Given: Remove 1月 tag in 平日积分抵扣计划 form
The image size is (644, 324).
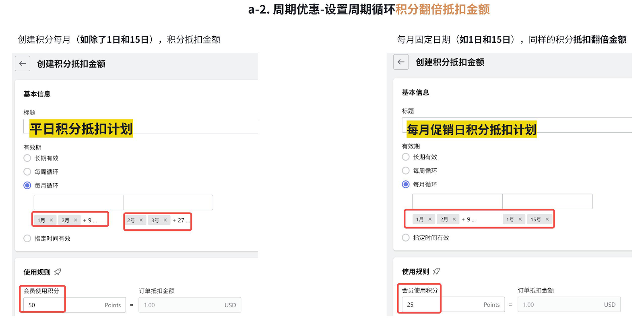Looking at the screenshot, I should (x=52, y=220).
